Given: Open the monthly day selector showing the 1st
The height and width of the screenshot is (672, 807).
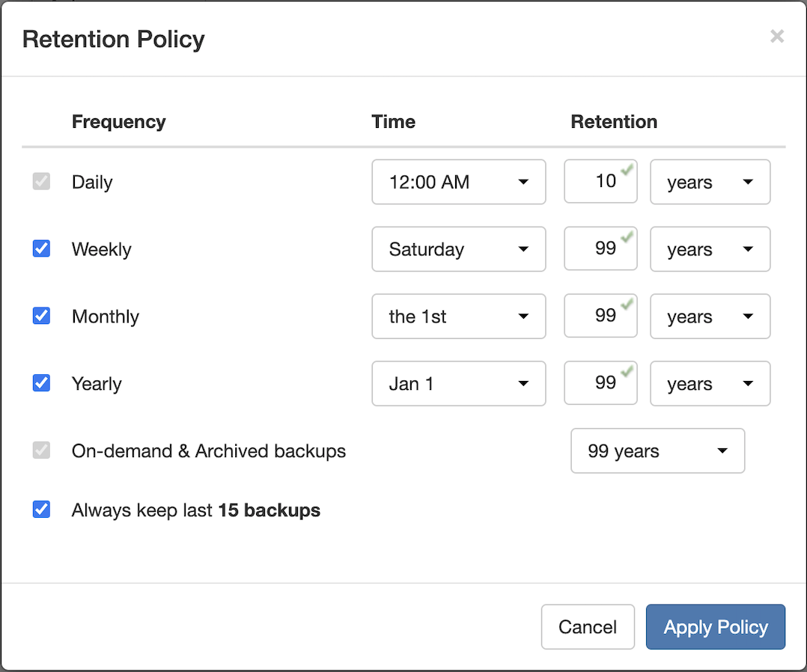Looking at the screenshot, I should point(458,316).
